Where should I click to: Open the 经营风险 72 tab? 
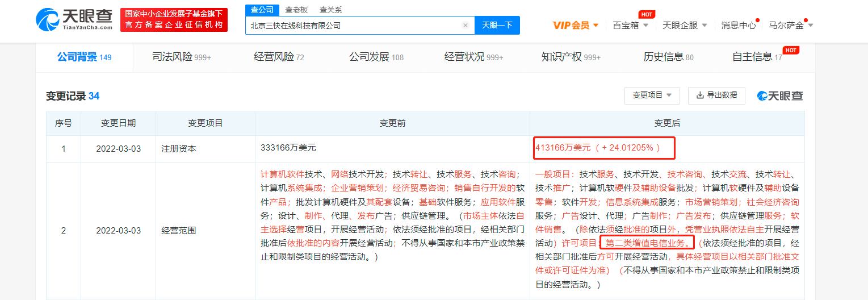[279, 57]
